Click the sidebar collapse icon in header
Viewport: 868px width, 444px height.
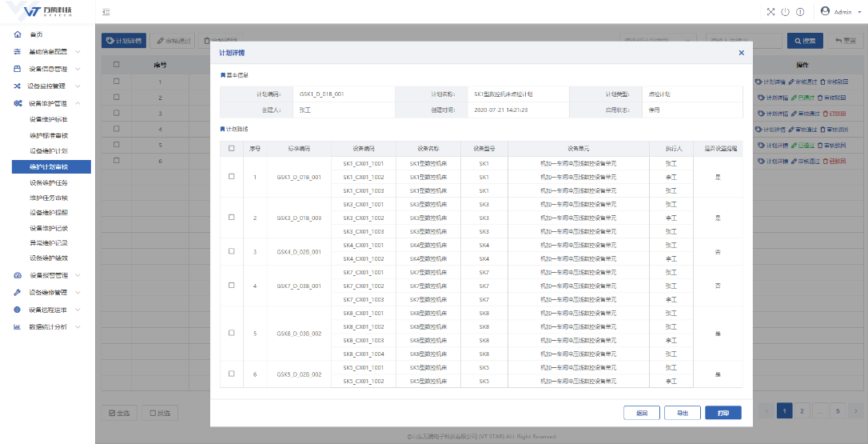[x=106, y=12]
